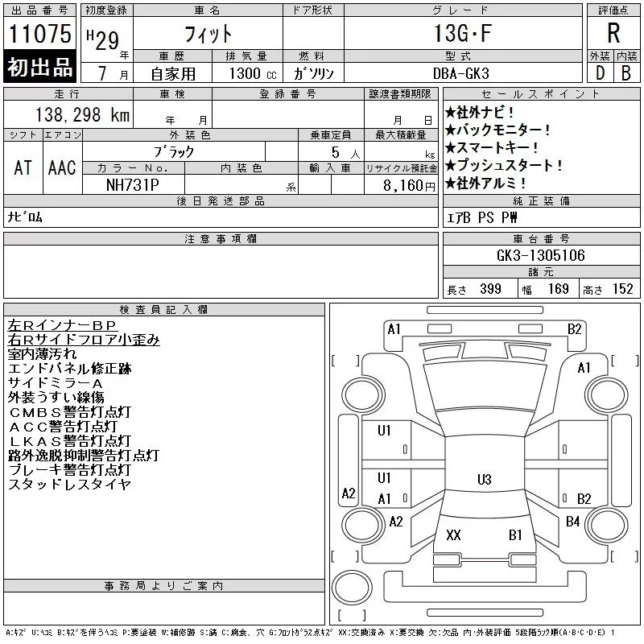The height and width of the screenshot is (644, 644).
Task: Select the exterior color ブラック
Action: click(174, 152)
